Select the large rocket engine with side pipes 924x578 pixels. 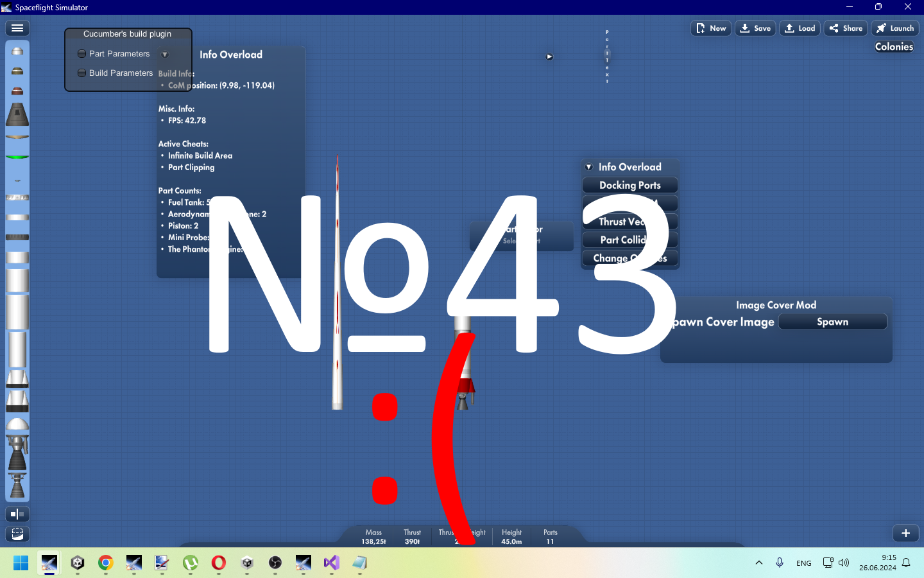pyautogui.click(x=17, y=453)
